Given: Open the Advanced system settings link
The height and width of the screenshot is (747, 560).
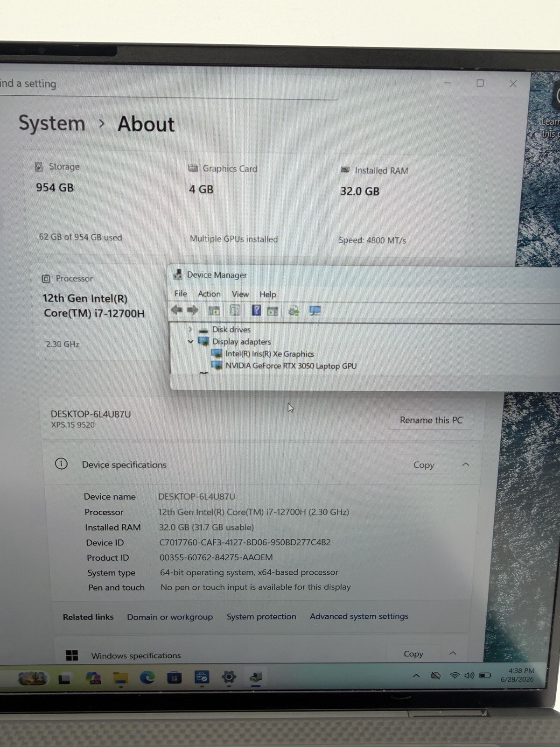Looking at the screenshot, I should [359, 616].
